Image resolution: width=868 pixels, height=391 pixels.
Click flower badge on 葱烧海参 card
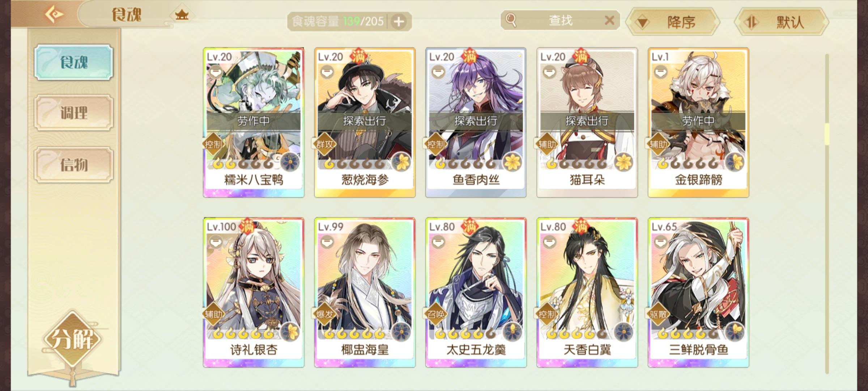(x=401, y=162)
